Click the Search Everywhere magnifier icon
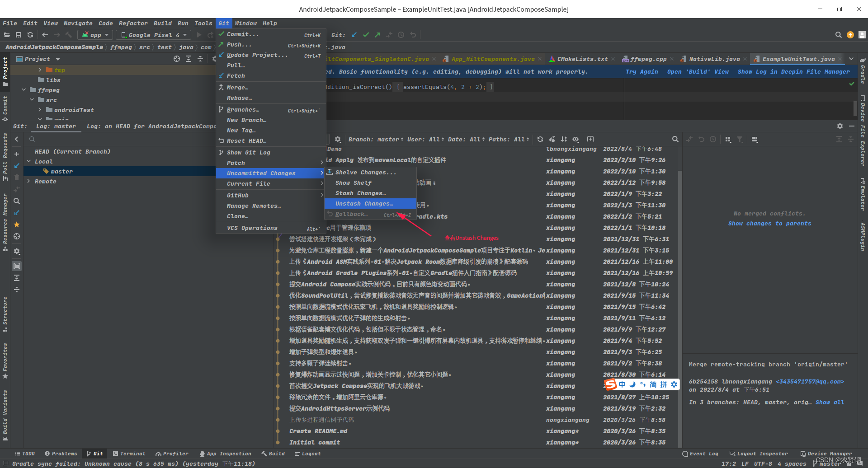 [838, 35]
